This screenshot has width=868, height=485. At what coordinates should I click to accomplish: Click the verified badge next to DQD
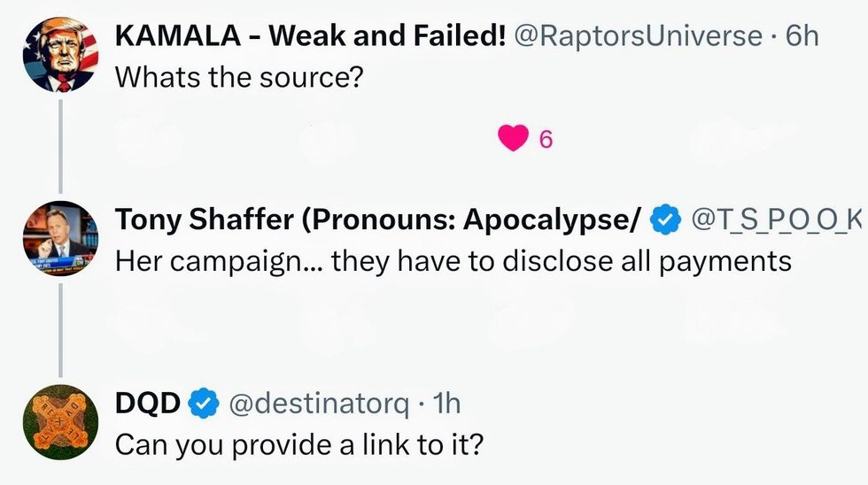[x=205, y=404]
